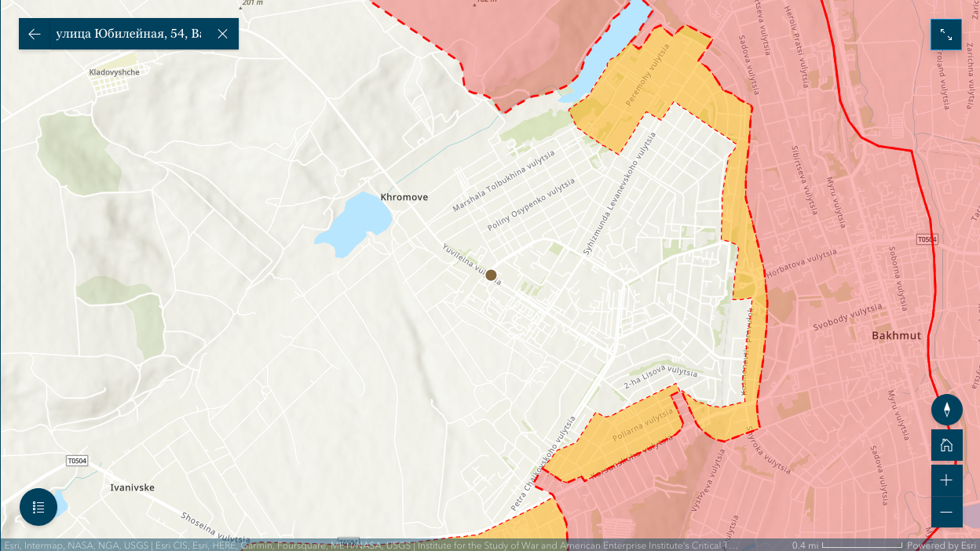The image size is (980, 551).
Task: Reset map orientation with the compass
Action: click(x=947, y=410)
